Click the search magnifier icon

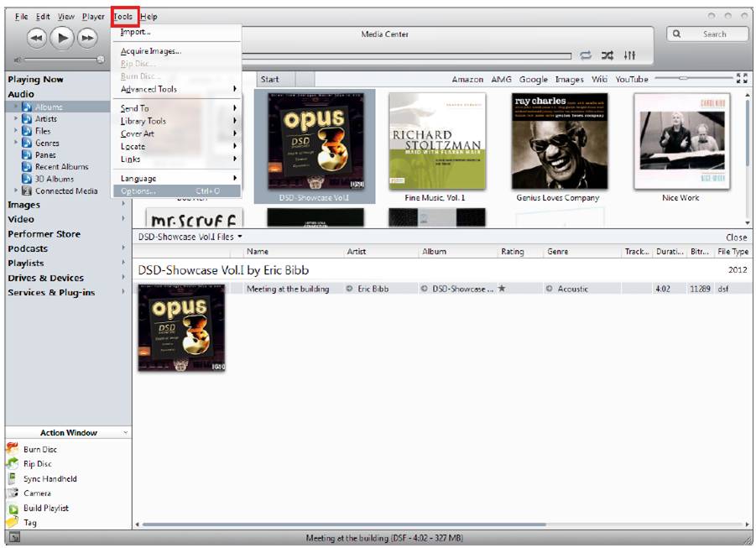pyautogui.click(x=677, y=34)
